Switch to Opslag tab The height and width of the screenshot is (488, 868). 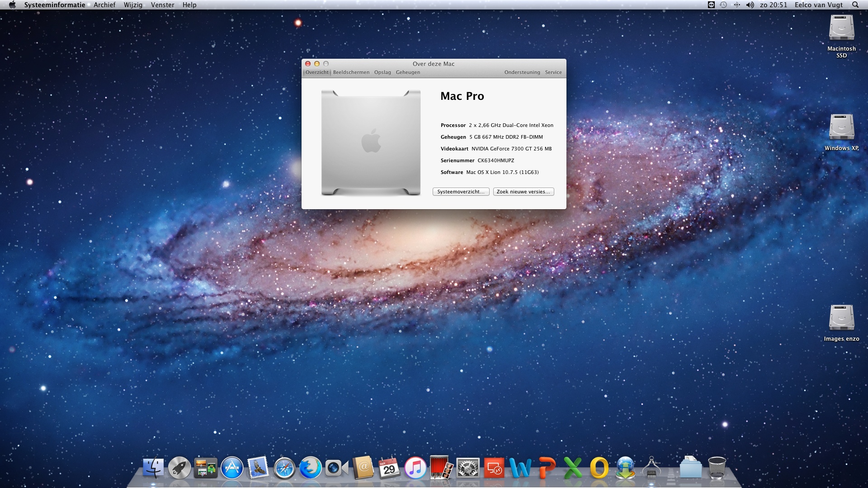click(x=382, y=72)
